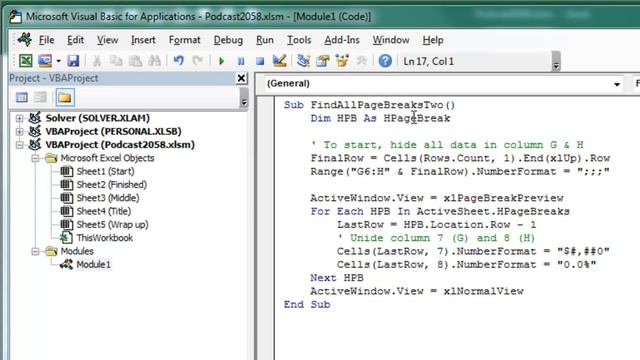The width and height of the screenshot is (640, 360).
Task: Open the File menu
Action: (x=47, y=40)
